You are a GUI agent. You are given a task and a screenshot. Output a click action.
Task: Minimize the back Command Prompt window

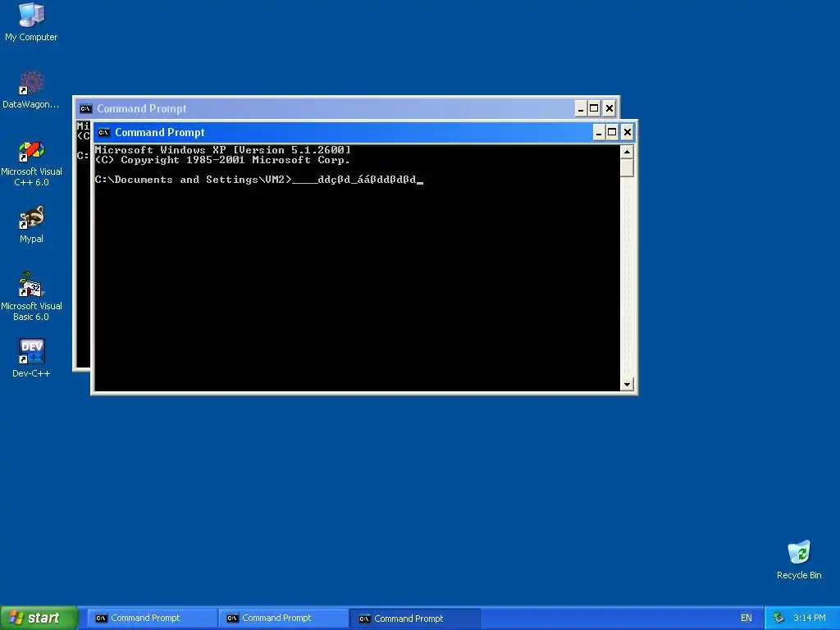pyautogui.click(x=580, y=109)
